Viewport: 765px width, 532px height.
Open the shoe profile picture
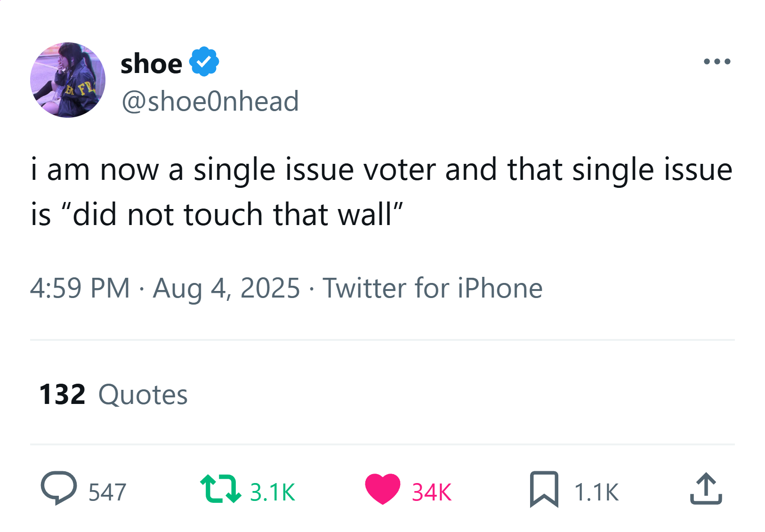tap(68, 80)
